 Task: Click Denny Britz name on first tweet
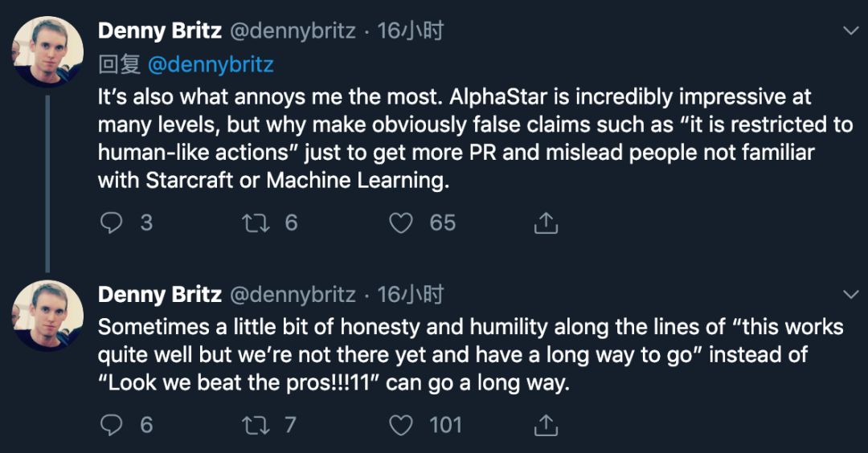[x=159, y=31]
